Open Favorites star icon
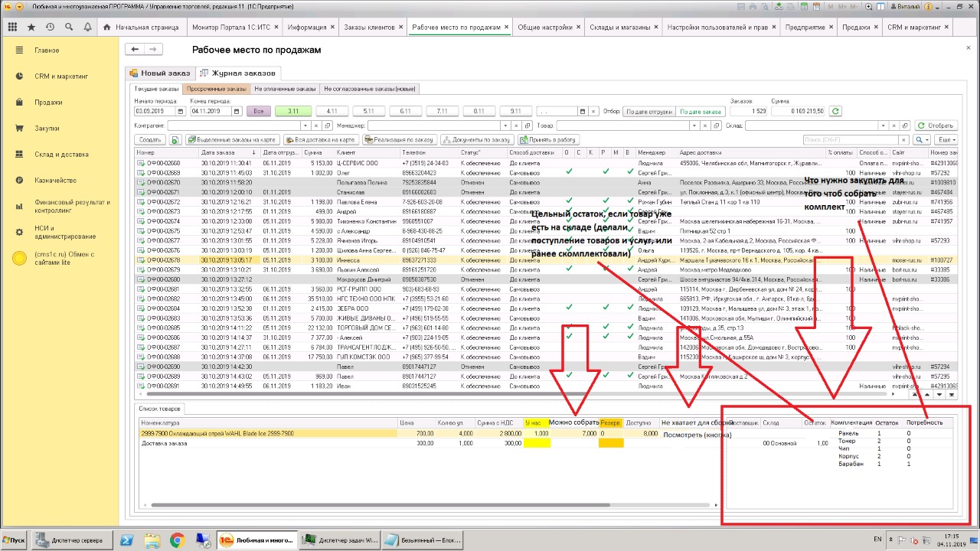Viewport: 980px width, 551px height. tap(31, 27)
